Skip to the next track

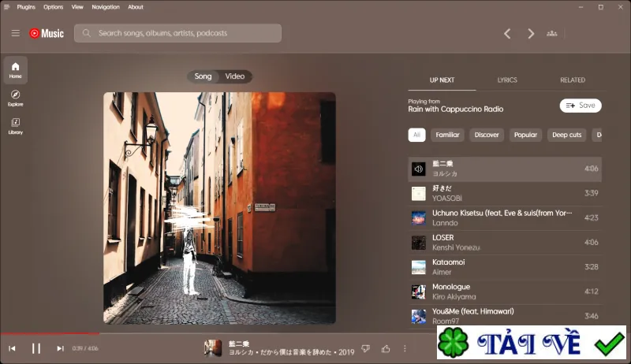tap(61, 348)
